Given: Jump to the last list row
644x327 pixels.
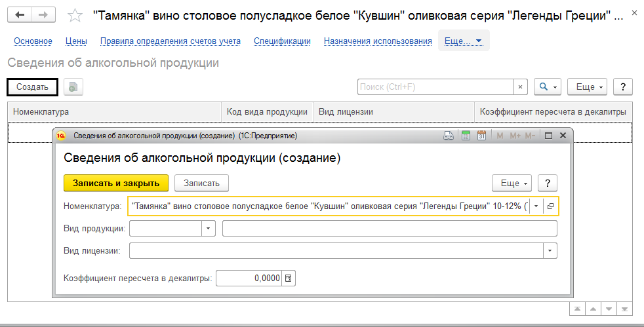Looking at the screenshot, I should pyautogui.click(x=626, y=309).
